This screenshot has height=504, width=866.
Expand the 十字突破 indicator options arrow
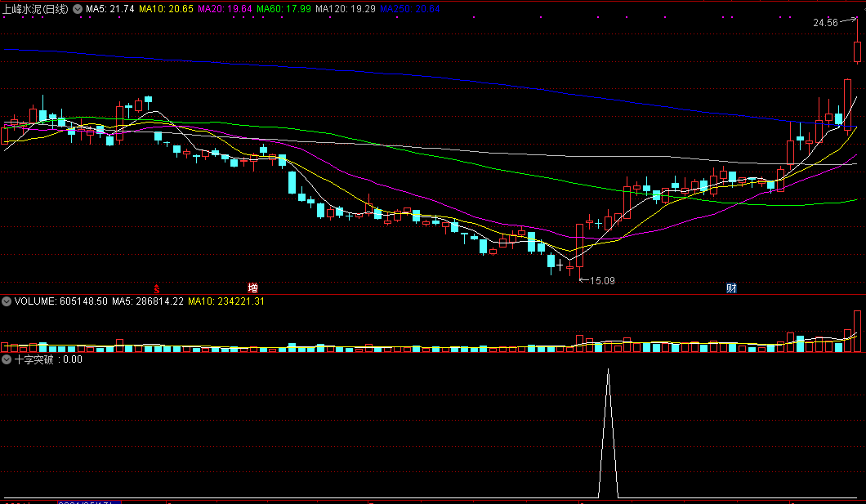coord(7,359)
